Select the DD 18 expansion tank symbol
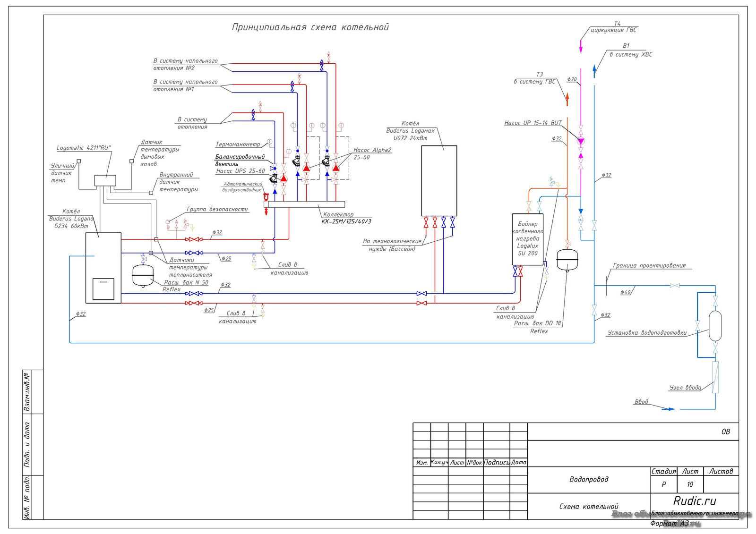756x534 pixels. coord(567,260)
